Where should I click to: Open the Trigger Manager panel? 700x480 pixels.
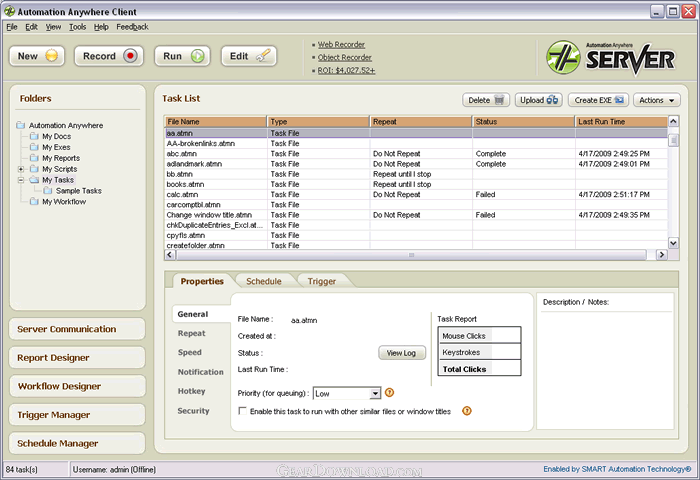click(77, 415)
